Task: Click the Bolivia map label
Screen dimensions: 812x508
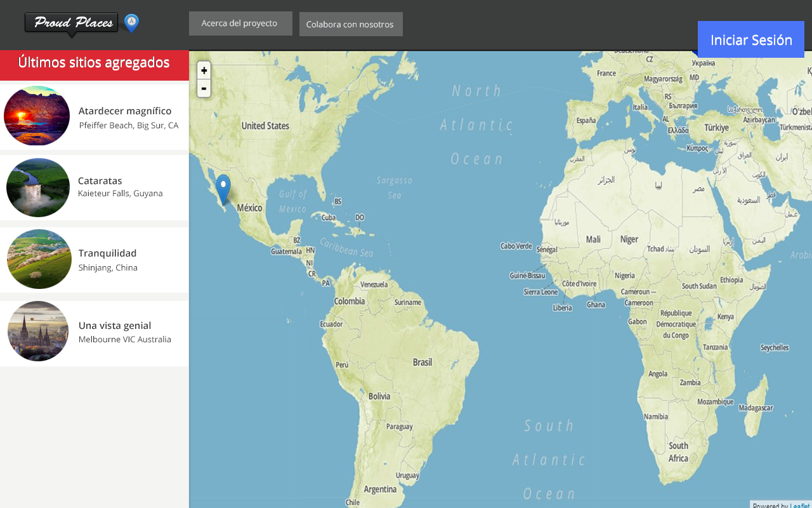Action: point(379,396)
